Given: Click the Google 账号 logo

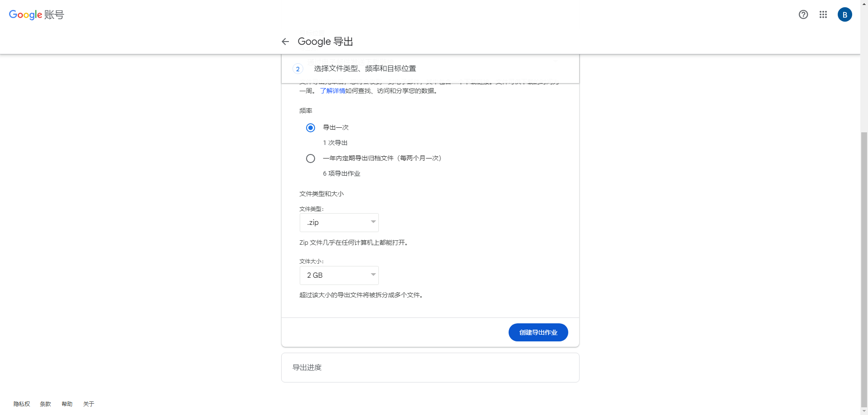Looking at the screenshot, I should (x=37, y=15).
